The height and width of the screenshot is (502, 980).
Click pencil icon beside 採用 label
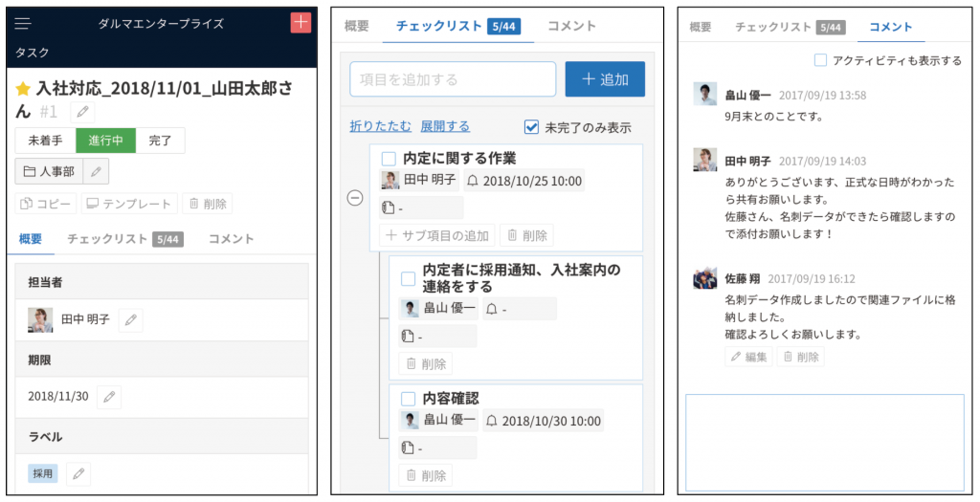point(78,472)
